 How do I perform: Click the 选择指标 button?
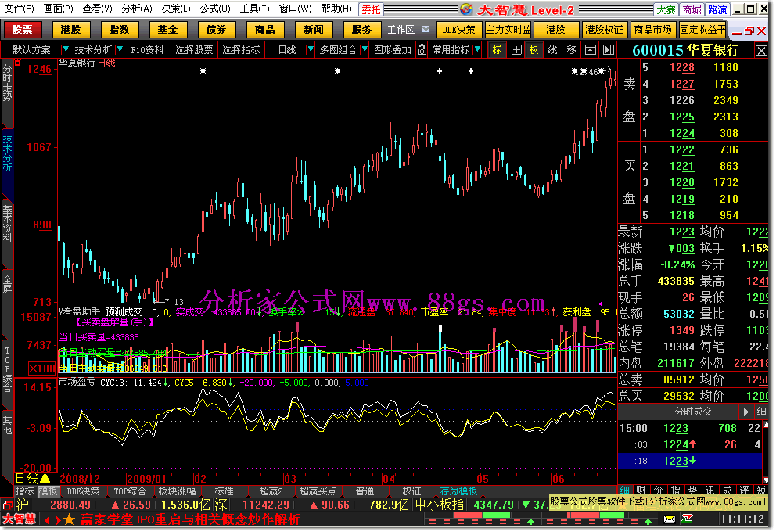[x=242, y=49]
